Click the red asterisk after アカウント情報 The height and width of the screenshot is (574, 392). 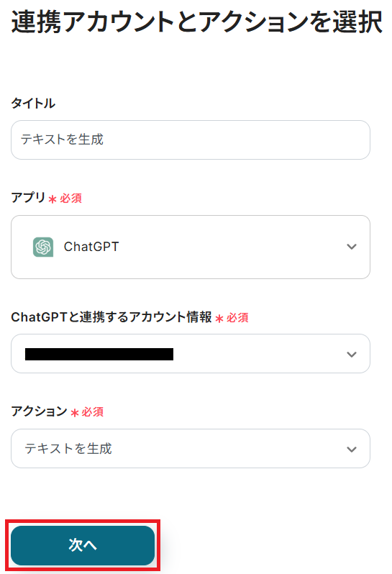click(x=219, y=319)
